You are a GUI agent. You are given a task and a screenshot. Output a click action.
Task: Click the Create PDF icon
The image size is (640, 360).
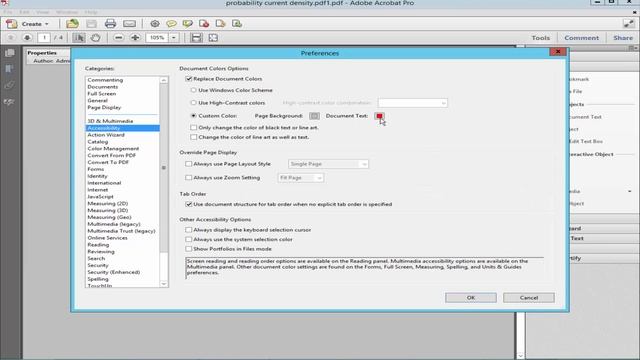point(11,24)
